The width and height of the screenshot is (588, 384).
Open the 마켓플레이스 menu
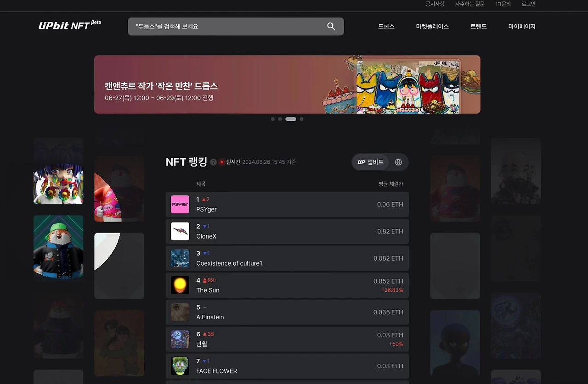(x=432, y=27)
